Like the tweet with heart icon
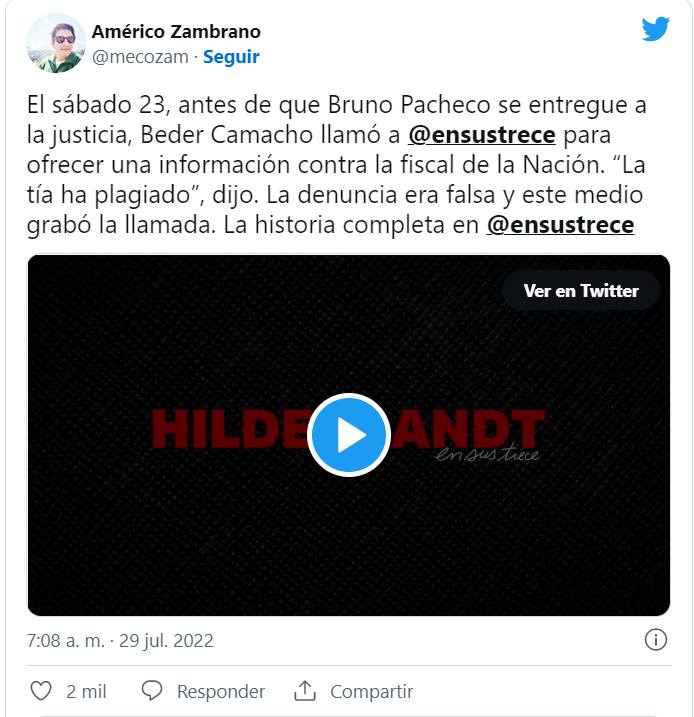 coord(41,690)
